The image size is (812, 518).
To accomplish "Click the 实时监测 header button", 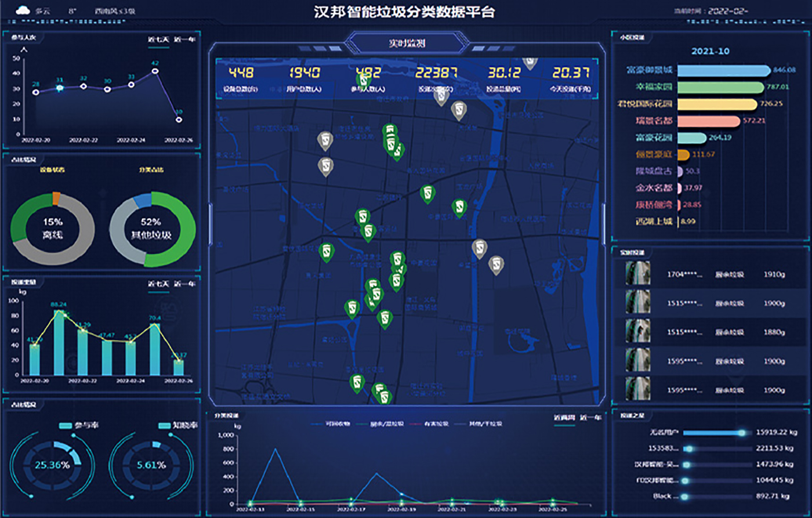I will coord(407,43).
